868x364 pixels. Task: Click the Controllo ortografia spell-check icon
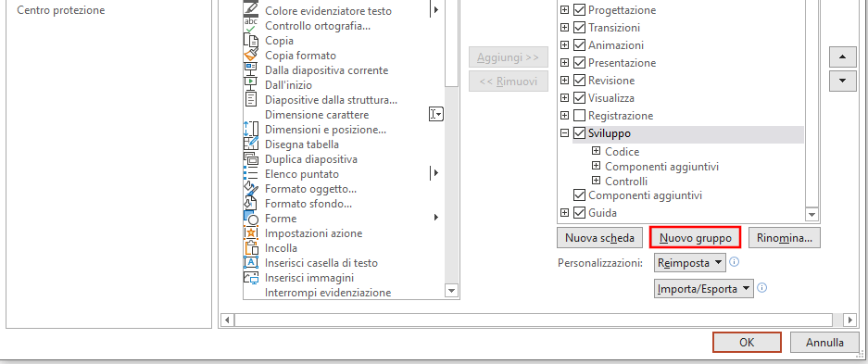pyautogui.click(x=251, y=25)
